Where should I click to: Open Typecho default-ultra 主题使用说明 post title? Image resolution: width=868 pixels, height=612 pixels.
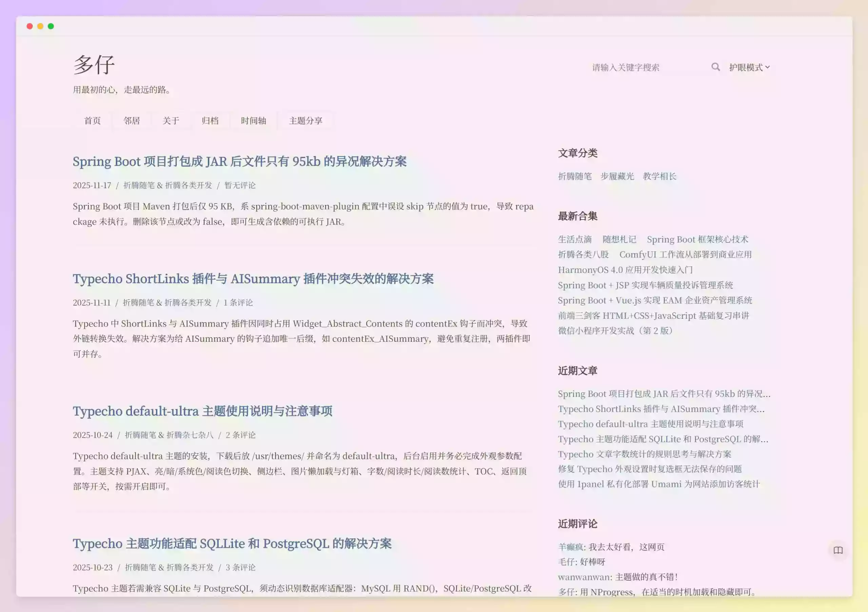(x=203, y=411)
